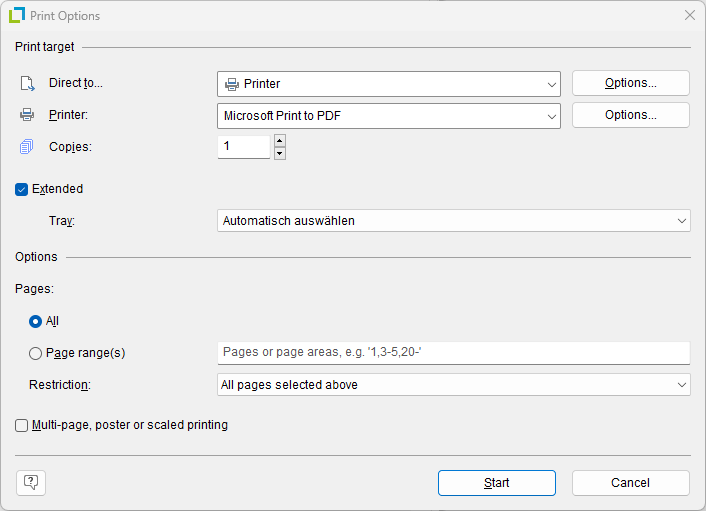The image size is (706, 511).
Task: Click the Cancel button
Action: pos(630,483)
